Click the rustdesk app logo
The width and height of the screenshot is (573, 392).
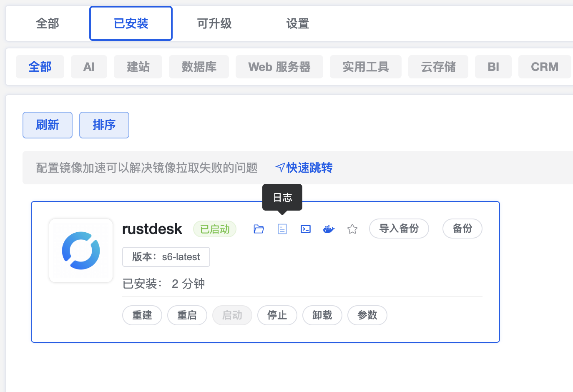click(81, 251)
